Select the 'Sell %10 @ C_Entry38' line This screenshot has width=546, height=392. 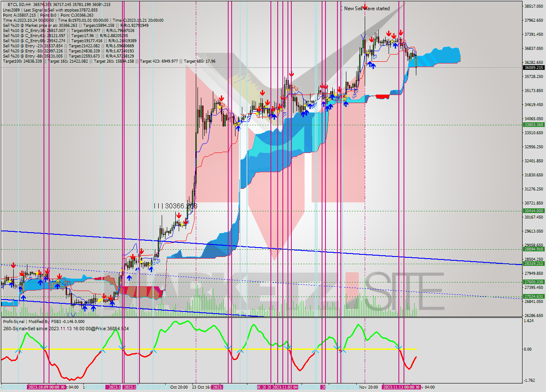(68, 30)
